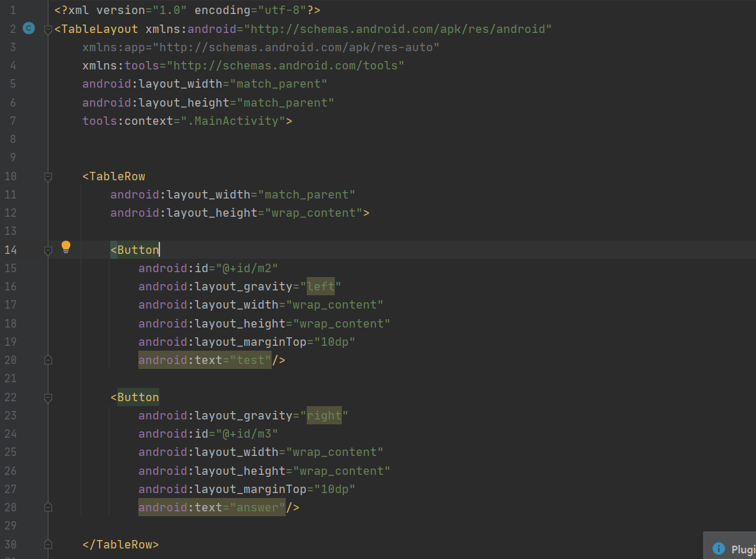Click the layout_width wrap_content value on line 25
The height and width of the screenshot is (559, 756).
point(335,452)
